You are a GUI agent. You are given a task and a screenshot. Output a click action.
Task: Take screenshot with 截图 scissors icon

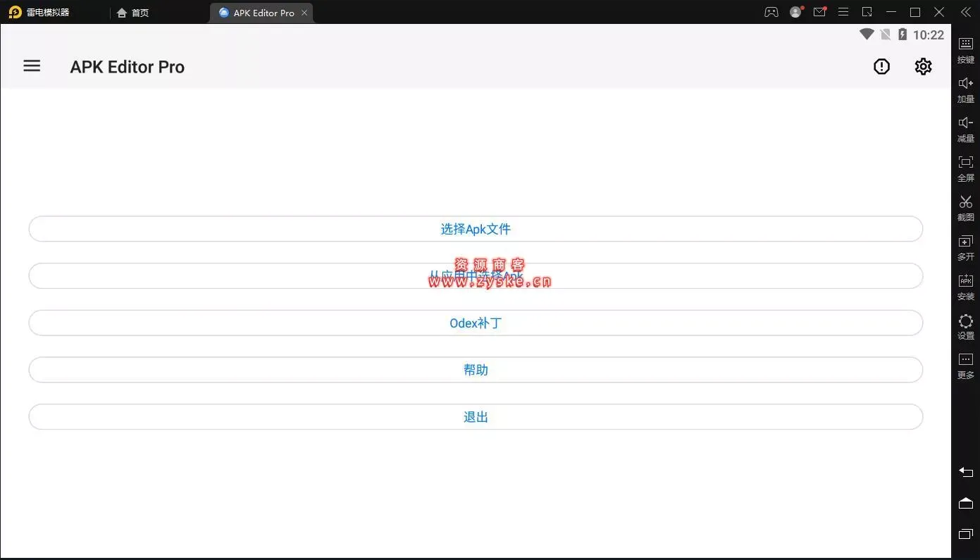(966, 209)
